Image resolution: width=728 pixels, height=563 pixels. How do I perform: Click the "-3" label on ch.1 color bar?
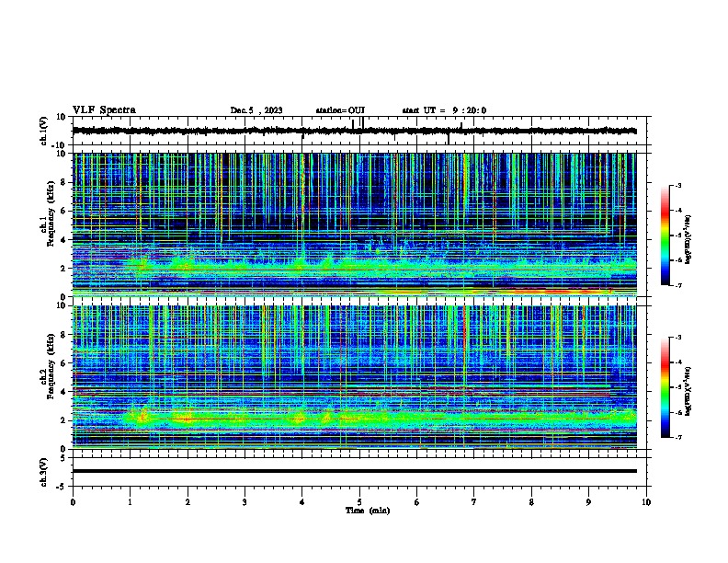tap(677, 185)
